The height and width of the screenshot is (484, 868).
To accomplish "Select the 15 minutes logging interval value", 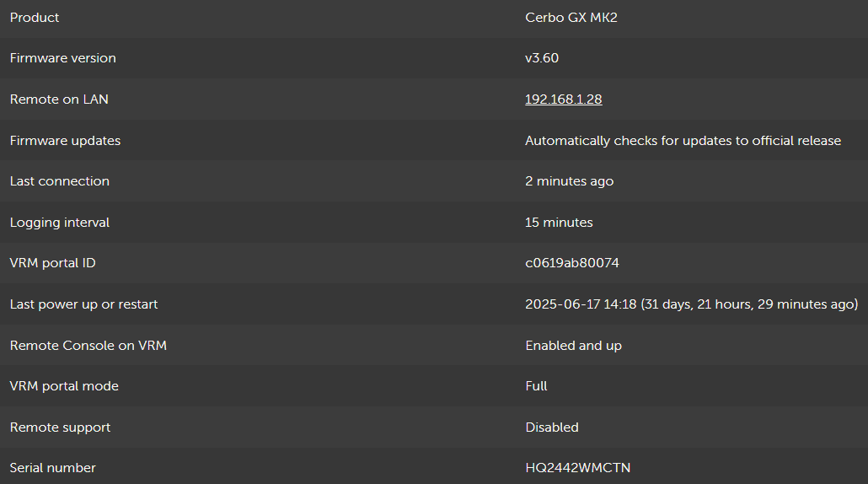I will pyautogui.click(x=559, y=223).
